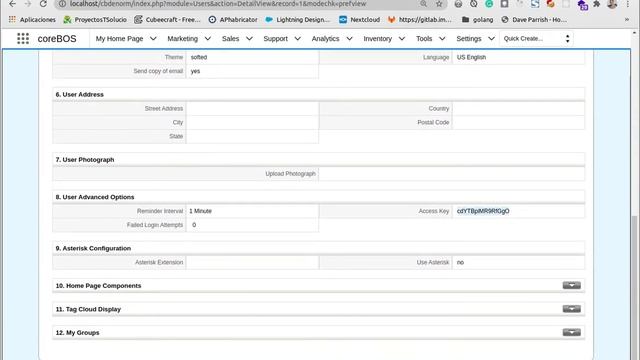
Task: Open the My Home Page menu
Action: click(119, 39)
